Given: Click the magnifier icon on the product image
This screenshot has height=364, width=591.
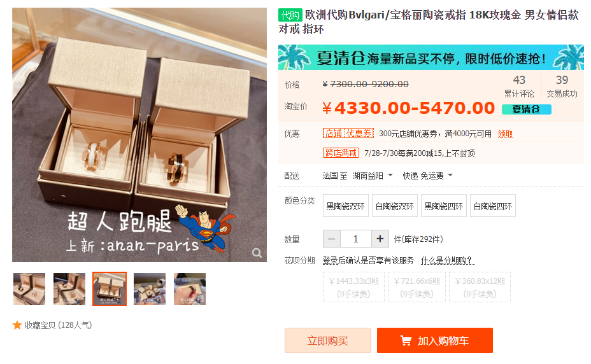Looking at the screenshot, I should click(257, 253).
